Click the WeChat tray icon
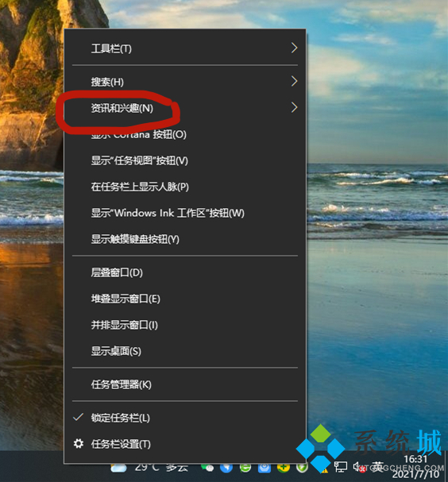 click(x=207, y=468)
